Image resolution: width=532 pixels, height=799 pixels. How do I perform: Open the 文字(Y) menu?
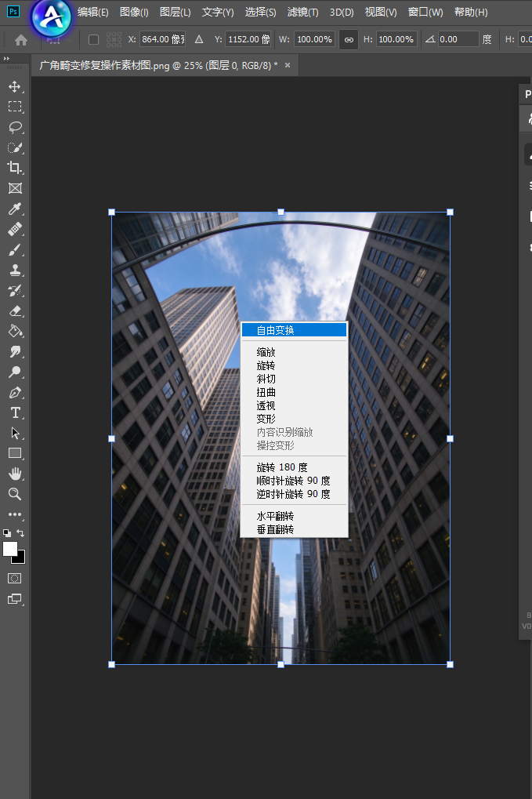[218, 13]
